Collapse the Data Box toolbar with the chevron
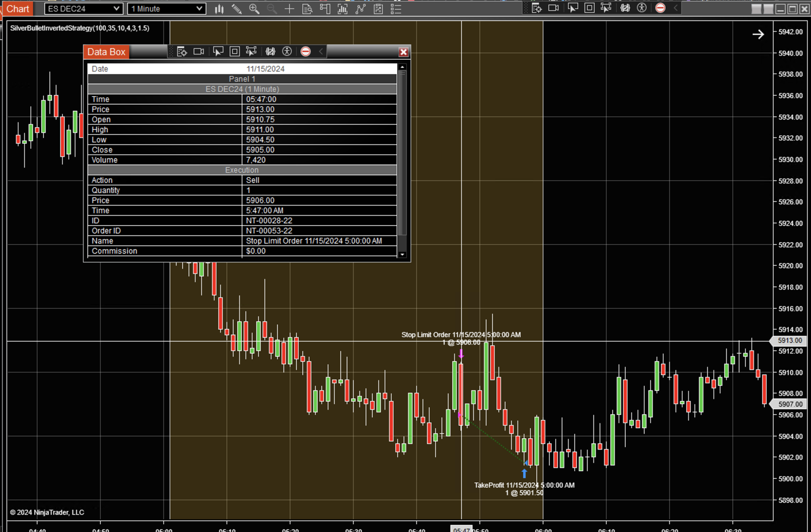The width and height of the screenshot is (811, 532). click(321, 52)
